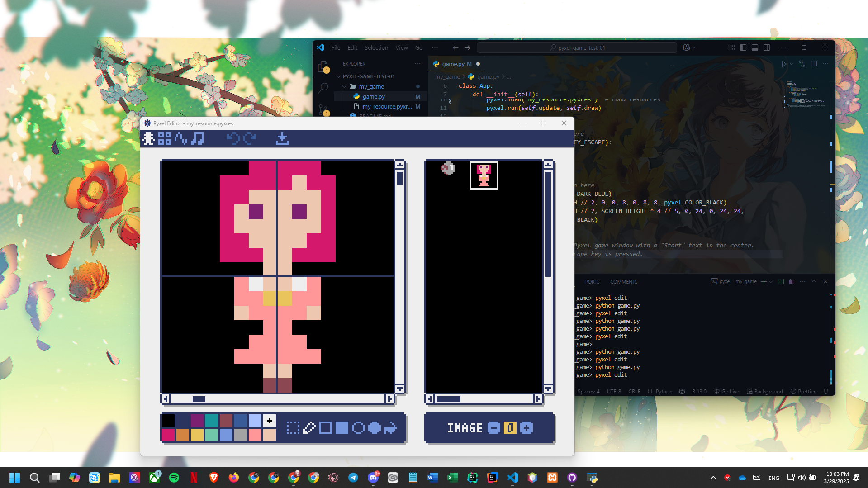Image resolution: width=868 pixels, height=488 pixels.
Task: Pick the purple color swatch
Action: [197, 421]
